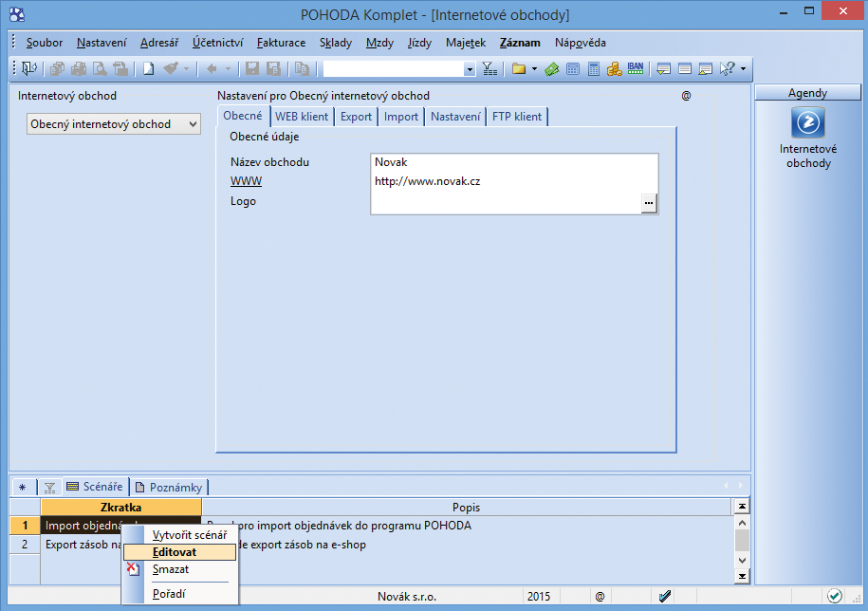Click the new blank page toolbar icon
This screenshot has height=611, width=868.
coord(148,68)
